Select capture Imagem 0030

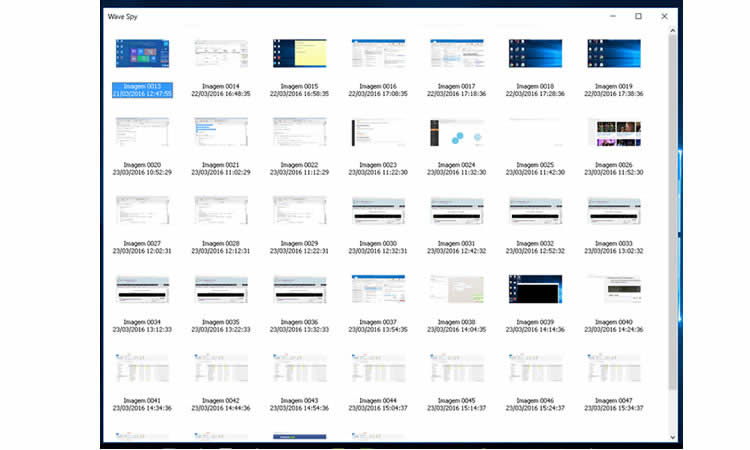click(377, 210)
